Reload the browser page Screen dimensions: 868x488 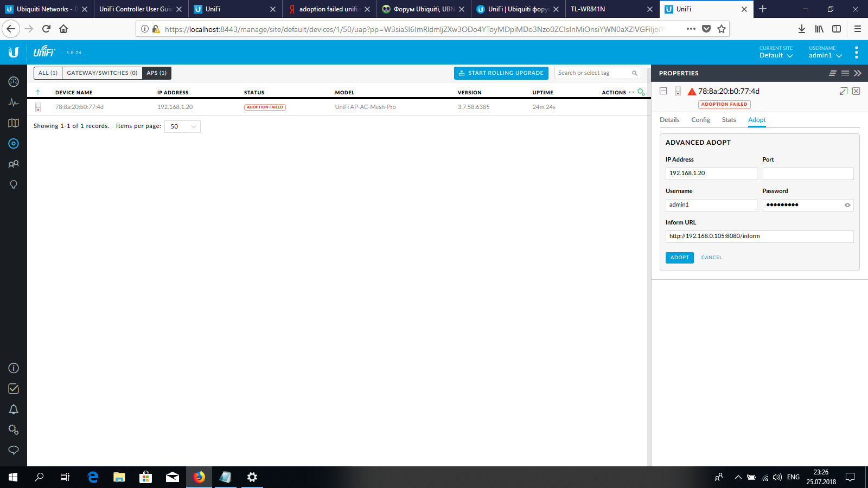[46, 29]
